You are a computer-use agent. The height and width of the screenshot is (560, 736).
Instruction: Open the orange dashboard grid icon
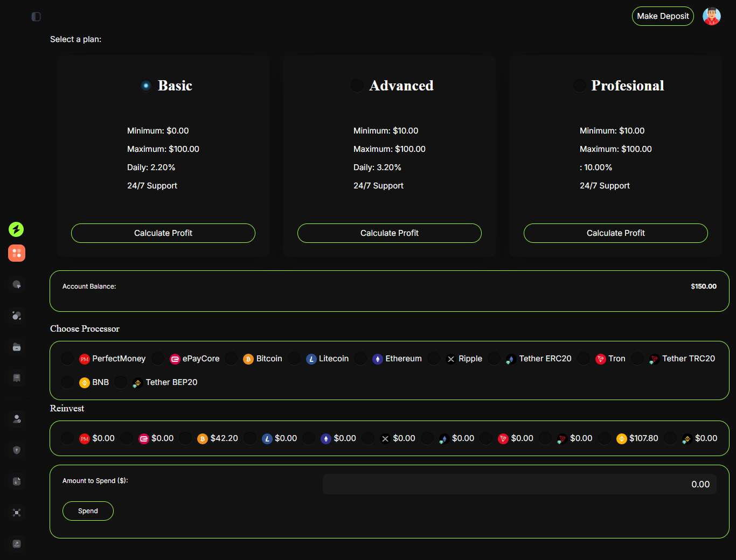pos(17,253)
